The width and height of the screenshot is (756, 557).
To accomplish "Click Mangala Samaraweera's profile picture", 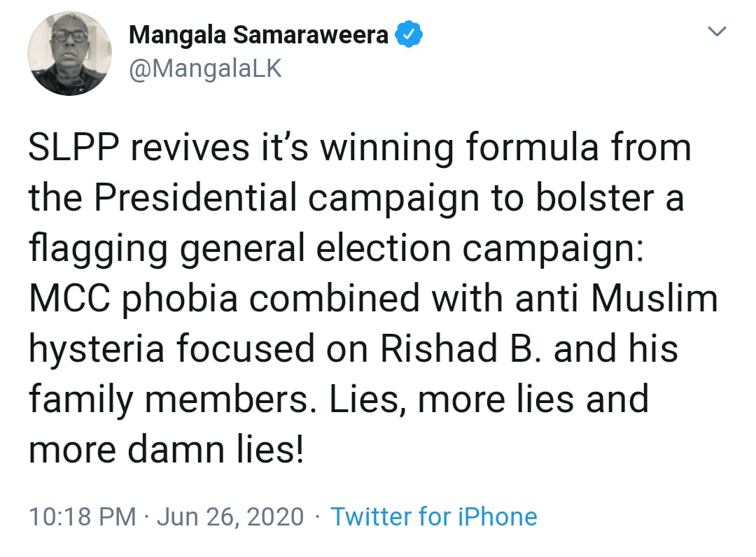I will (69, 53).
